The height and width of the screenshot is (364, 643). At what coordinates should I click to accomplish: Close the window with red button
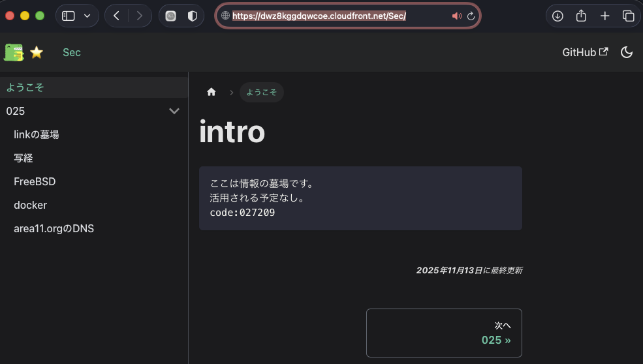(10, 16)
